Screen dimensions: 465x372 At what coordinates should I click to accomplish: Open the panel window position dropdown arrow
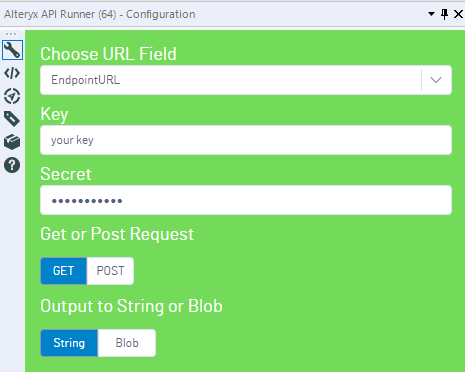tap(431, 14)
